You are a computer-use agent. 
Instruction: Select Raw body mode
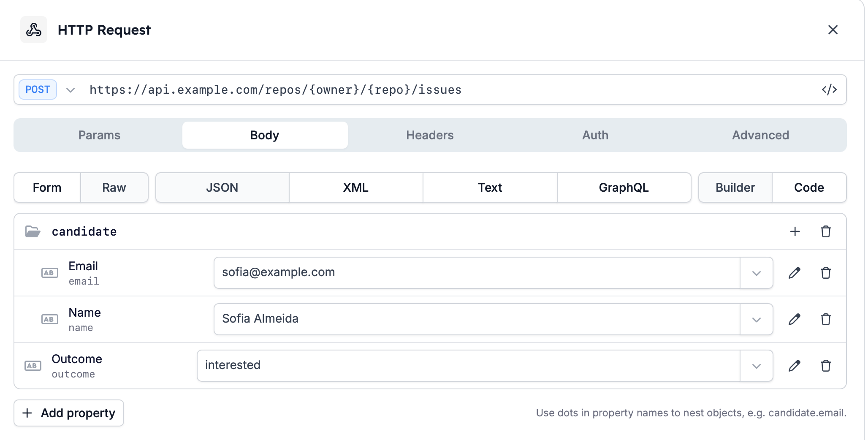(114, 187)
